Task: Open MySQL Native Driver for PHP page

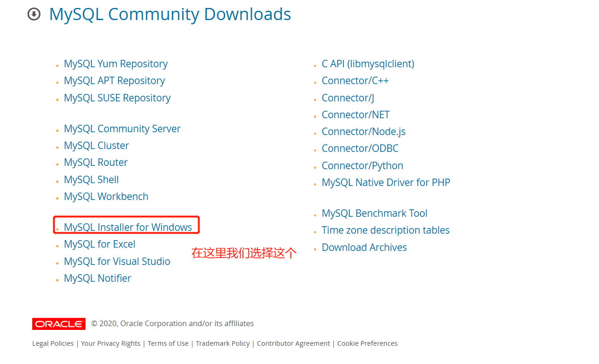Action: point(386,182)
